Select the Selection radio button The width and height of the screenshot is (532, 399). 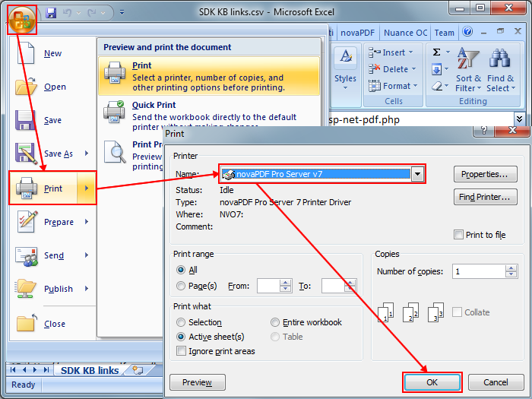[181, 322]
